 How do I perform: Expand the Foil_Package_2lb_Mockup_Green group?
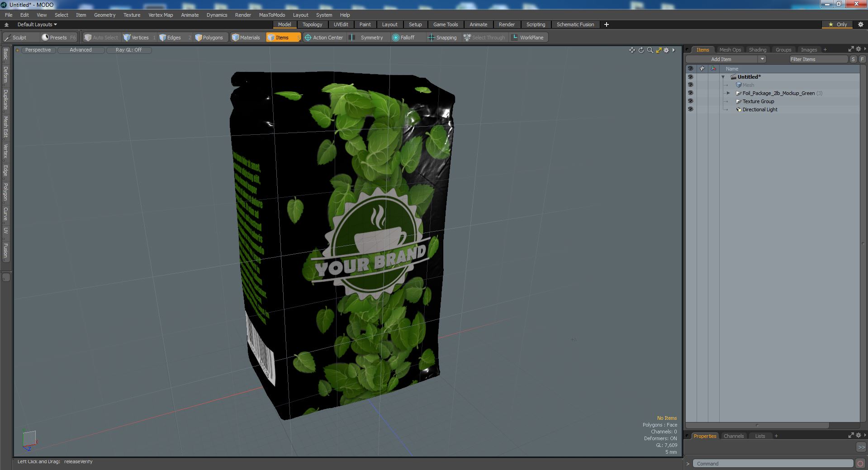coord(728,93)
